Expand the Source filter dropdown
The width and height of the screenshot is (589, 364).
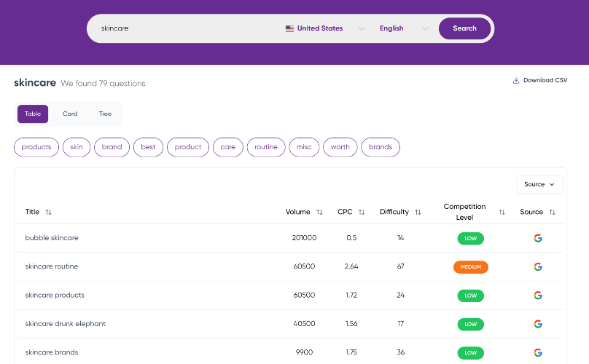pos(539,184)
